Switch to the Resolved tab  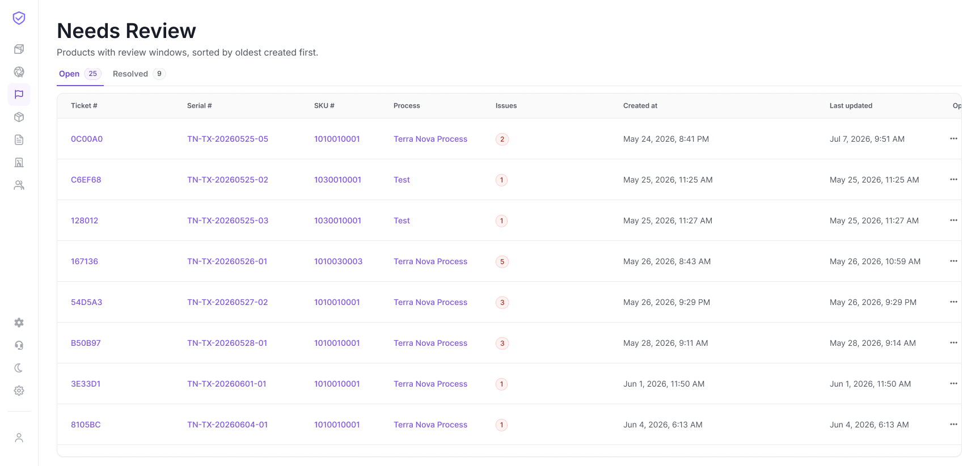pyautogui.click(x=139, y=74)
